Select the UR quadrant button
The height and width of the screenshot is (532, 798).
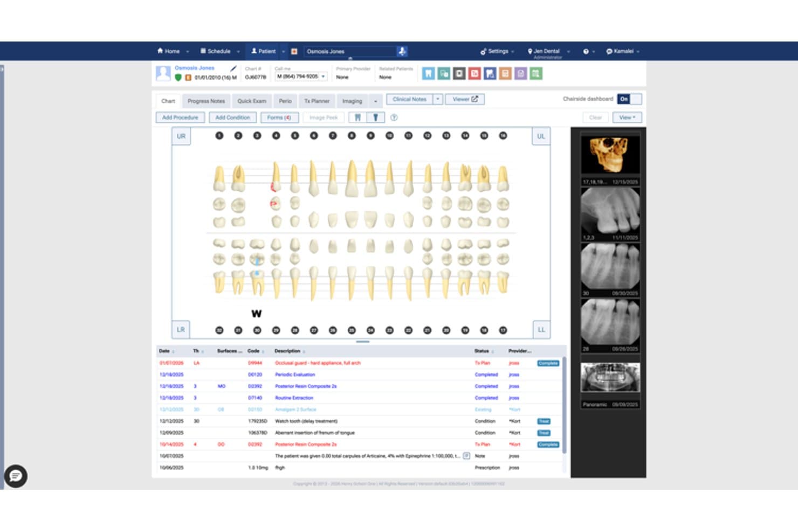pyautogui.click(x=181, y=136)
